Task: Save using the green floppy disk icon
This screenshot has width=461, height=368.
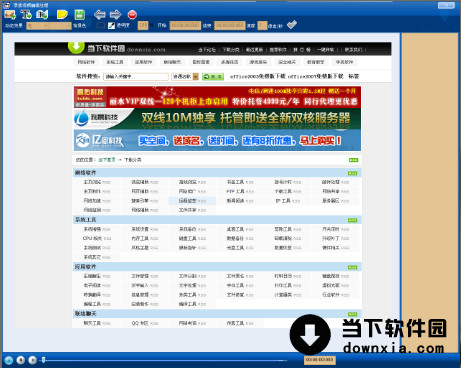Action: coord(80,14)
